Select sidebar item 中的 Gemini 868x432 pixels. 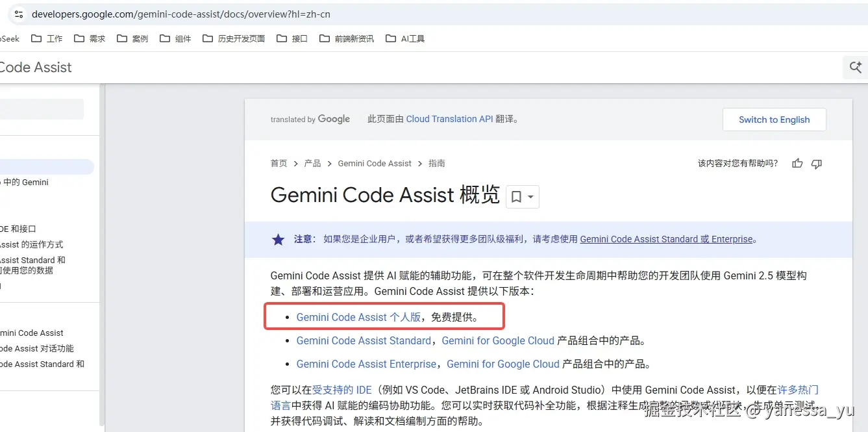point(26,183)
